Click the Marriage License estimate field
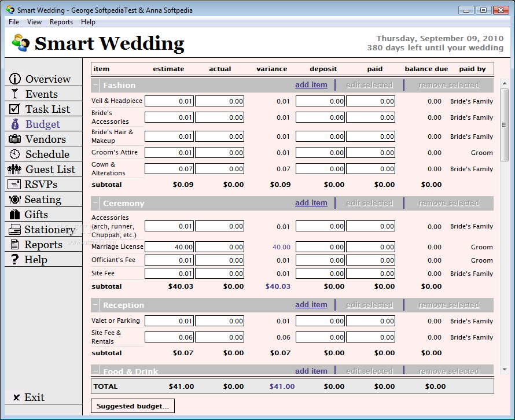This screenshot has width=515, height=420. (170, 247)
